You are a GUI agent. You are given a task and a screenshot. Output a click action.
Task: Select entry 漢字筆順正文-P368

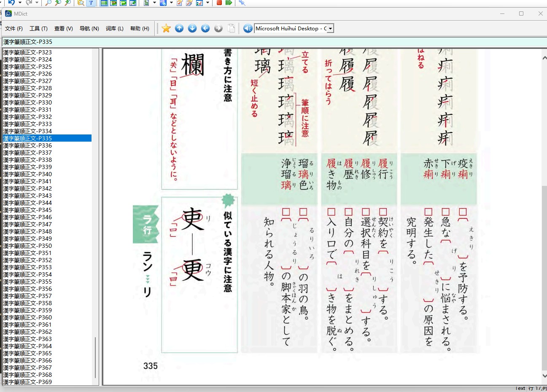(x=47, y=375)
